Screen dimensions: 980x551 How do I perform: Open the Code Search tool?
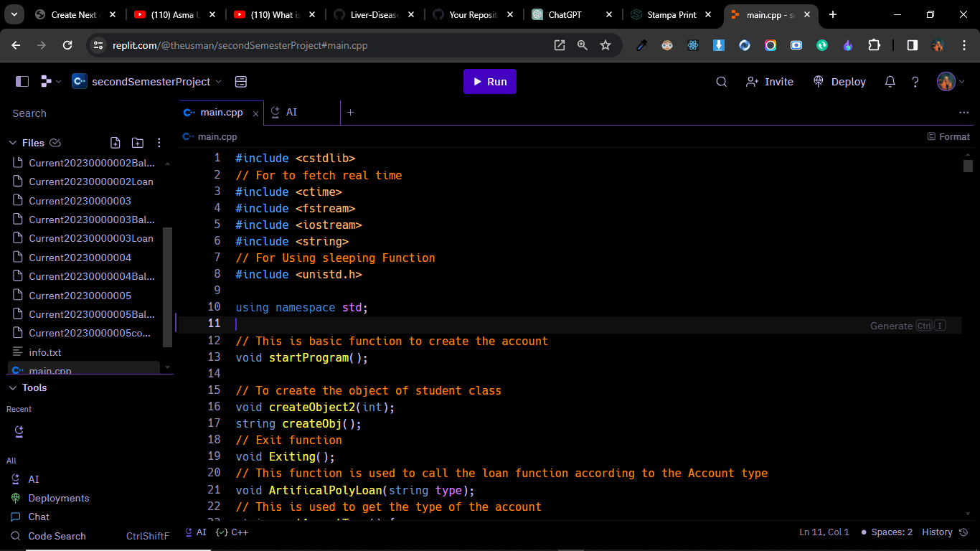(x=57, y=536)
